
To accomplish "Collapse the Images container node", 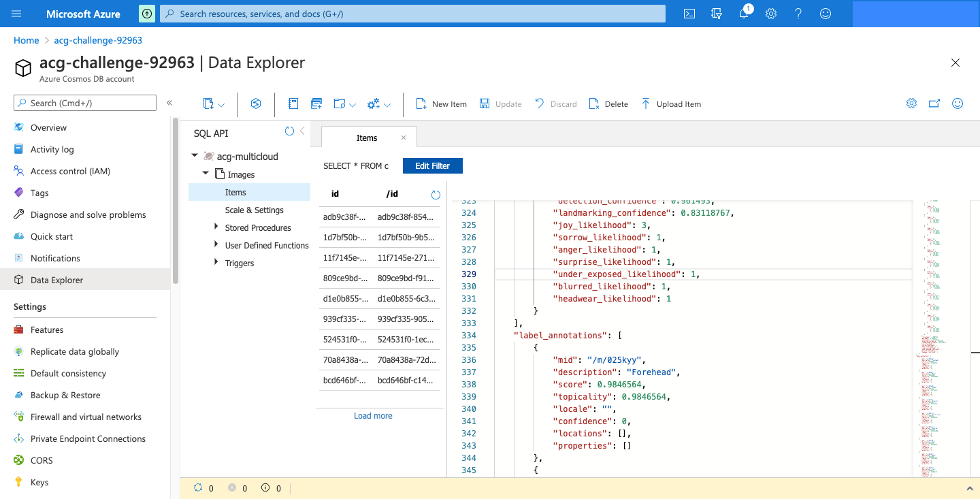I will tap(206, 174).
